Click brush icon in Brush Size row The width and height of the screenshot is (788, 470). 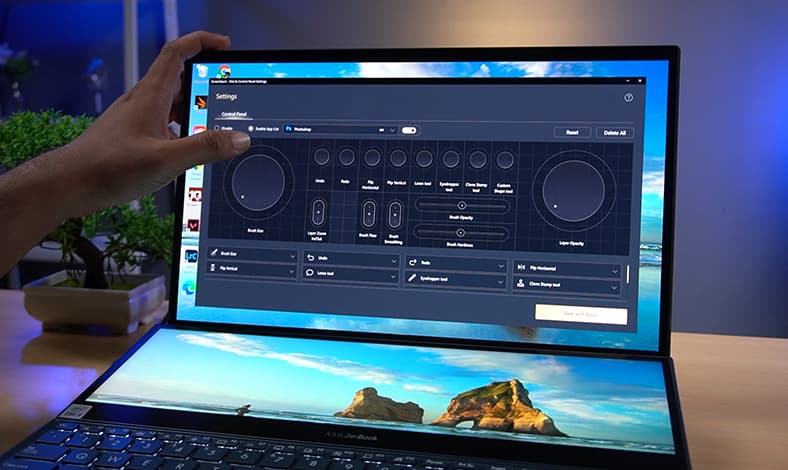(214, 252)
